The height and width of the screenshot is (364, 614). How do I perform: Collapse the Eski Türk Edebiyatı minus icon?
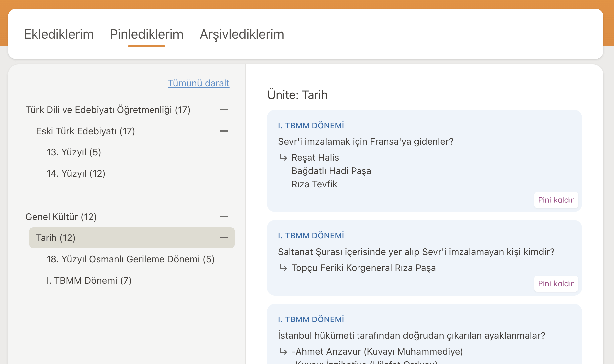pyautogui.click(x=224, y=131)
